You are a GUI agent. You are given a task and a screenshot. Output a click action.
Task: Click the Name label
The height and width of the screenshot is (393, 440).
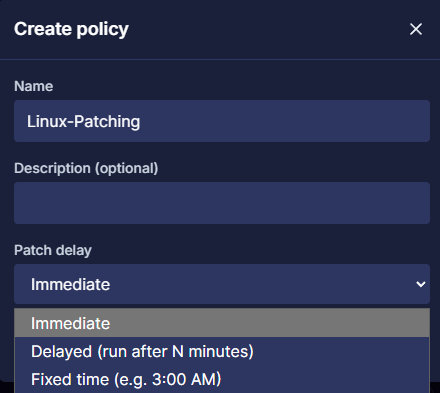coord(34,86)
